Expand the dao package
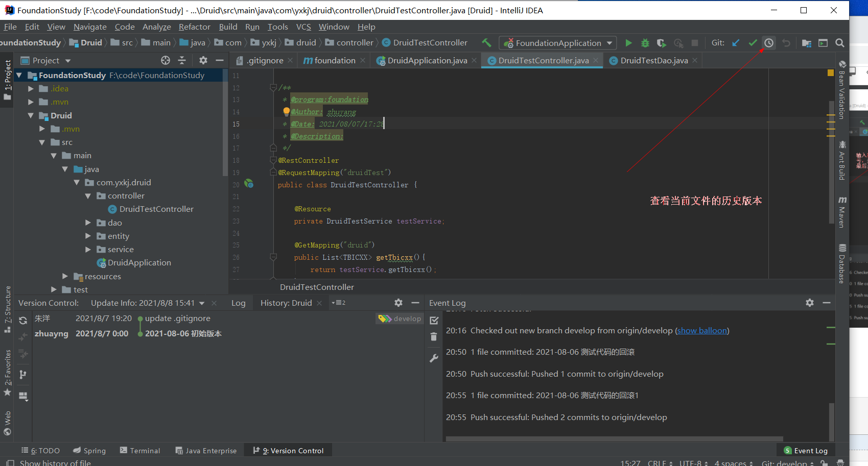868x466 pixels. click(88, 223)
